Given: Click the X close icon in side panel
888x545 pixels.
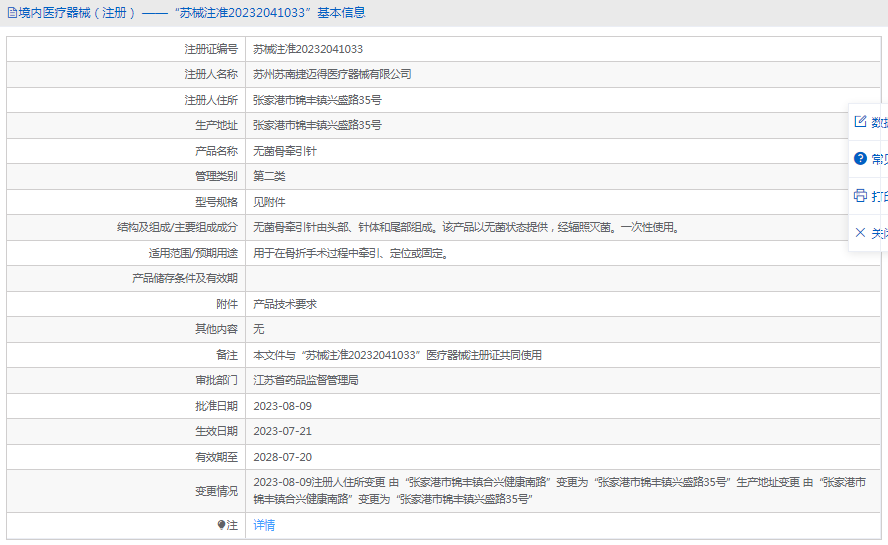Looking at the screenshot, I should (x=860, y=232).
